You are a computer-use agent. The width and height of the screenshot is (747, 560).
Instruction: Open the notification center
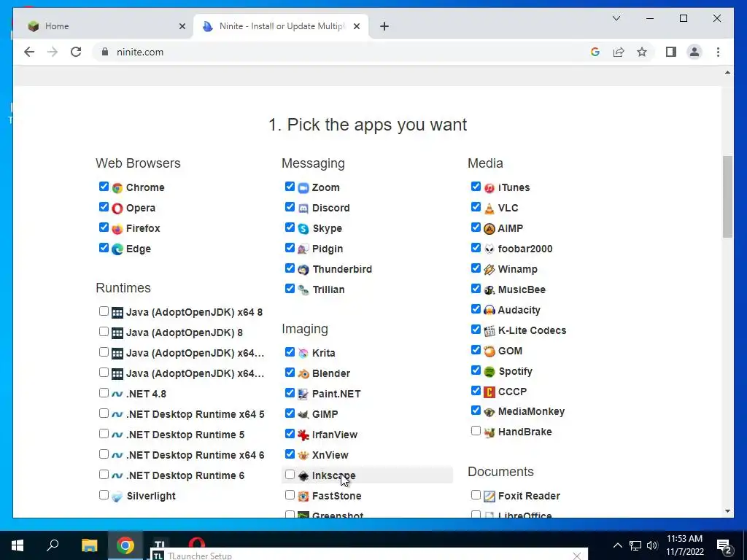click(x=724, y=545)
